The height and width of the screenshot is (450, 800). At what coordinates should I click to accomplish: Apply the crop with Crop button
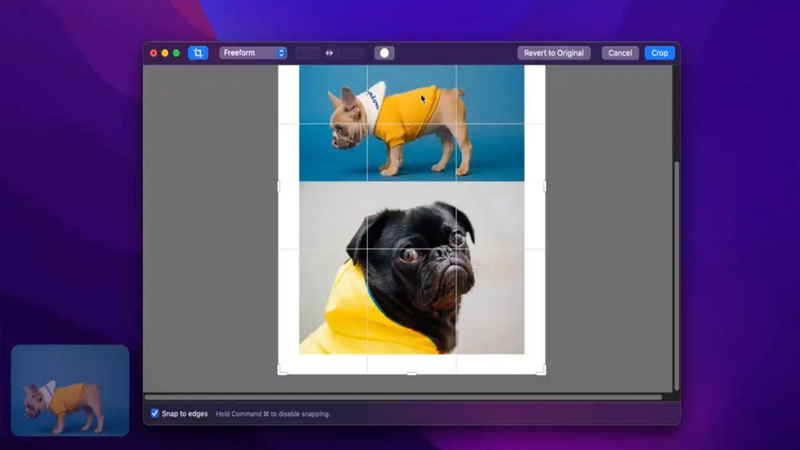point(660,53)
